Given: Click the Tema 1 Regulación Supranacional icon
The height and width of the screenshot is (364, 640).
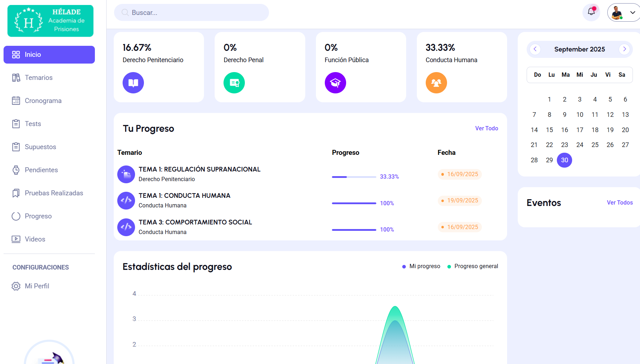Looking at the screenshot, I should [126, 174].
